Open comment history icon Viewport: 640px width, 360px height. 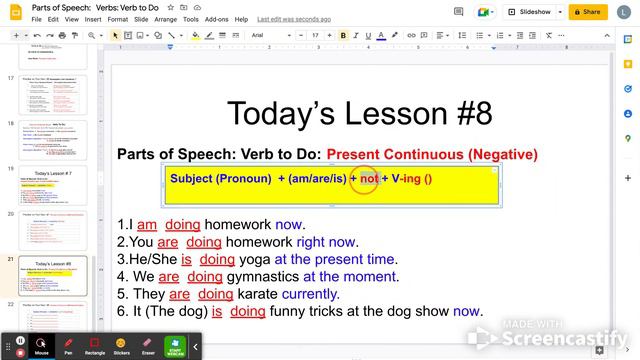click(x=458, y=12)
